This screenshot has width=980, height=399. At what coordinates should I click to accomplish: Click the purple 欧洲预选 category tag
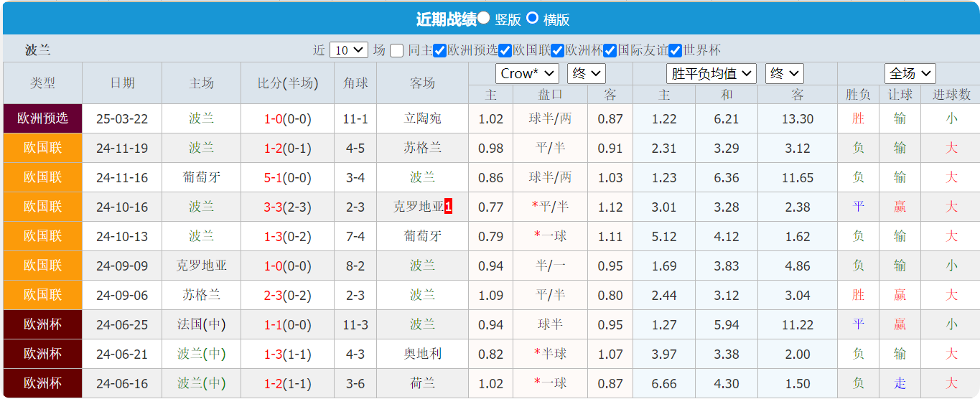42,118
